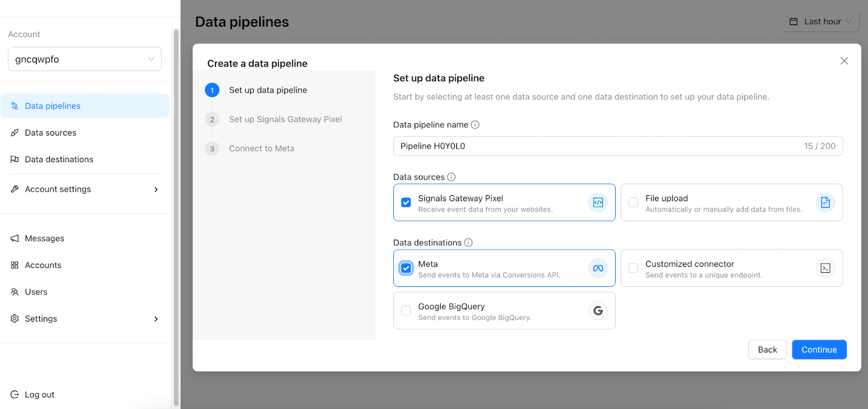Image resolution: width=868 pixels, height=409 pixels.
Task: Click the Accounts grid icon
Action: (15, 265)
